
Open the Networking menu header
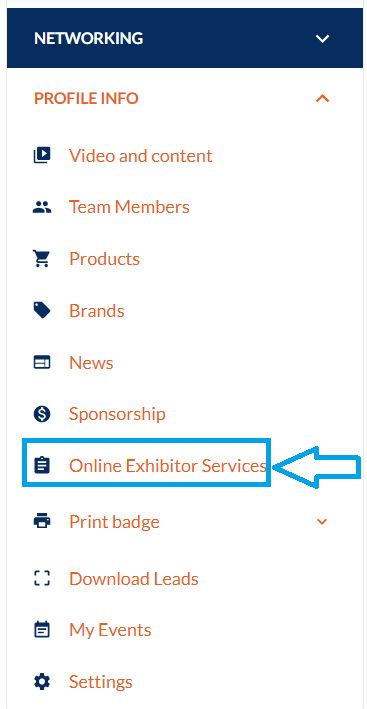[185, 38]
